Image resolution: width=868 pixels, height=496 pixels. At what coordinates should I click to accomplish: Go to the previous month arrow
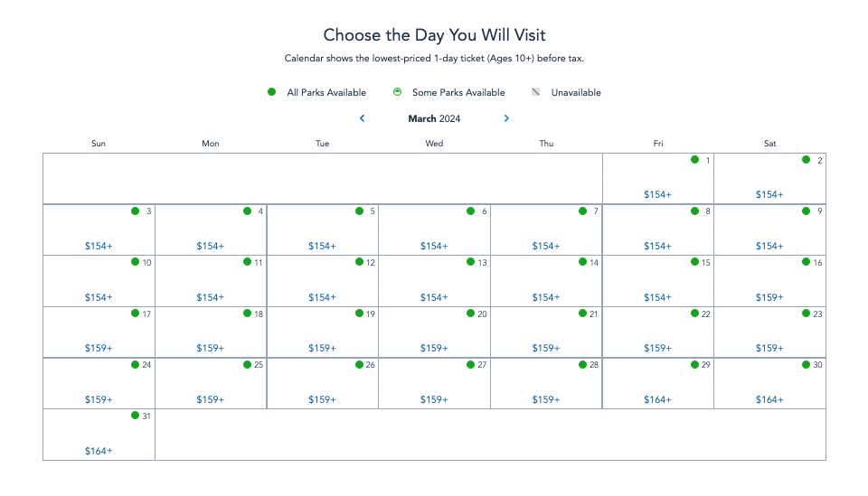pos(363,118)
